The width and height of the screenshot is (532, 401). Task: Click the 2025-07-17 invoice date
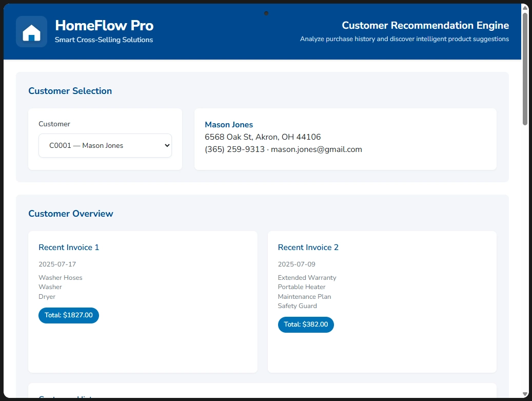[57, 264]
